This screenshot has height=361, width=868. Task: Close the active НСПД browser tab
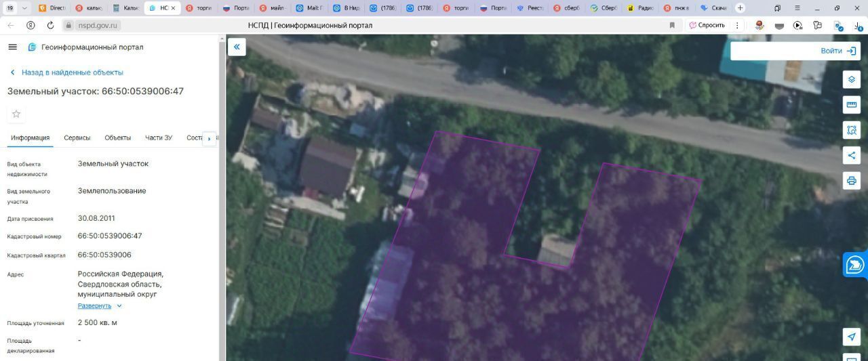coord(174,8)
